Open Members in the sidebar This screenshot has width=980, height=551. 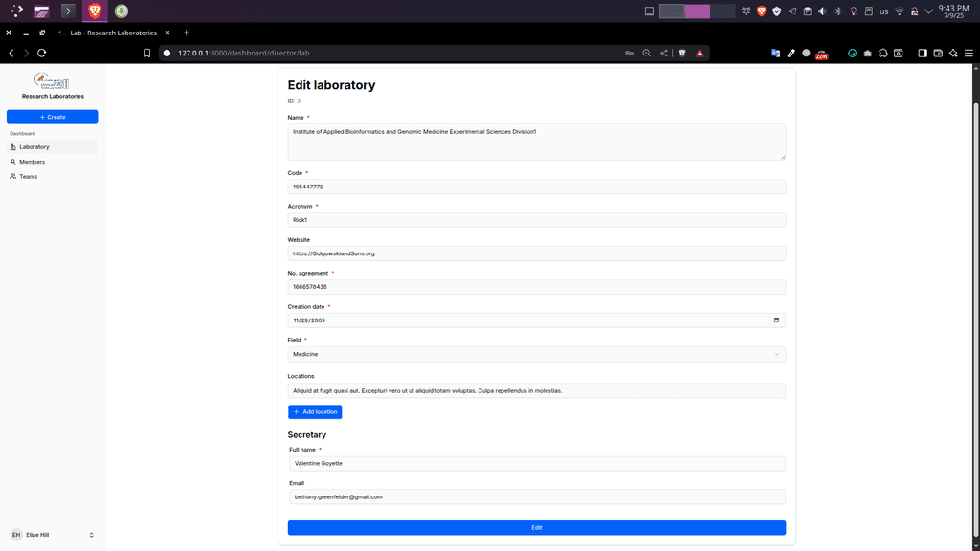pyautogui.click(x=53, y=162)
